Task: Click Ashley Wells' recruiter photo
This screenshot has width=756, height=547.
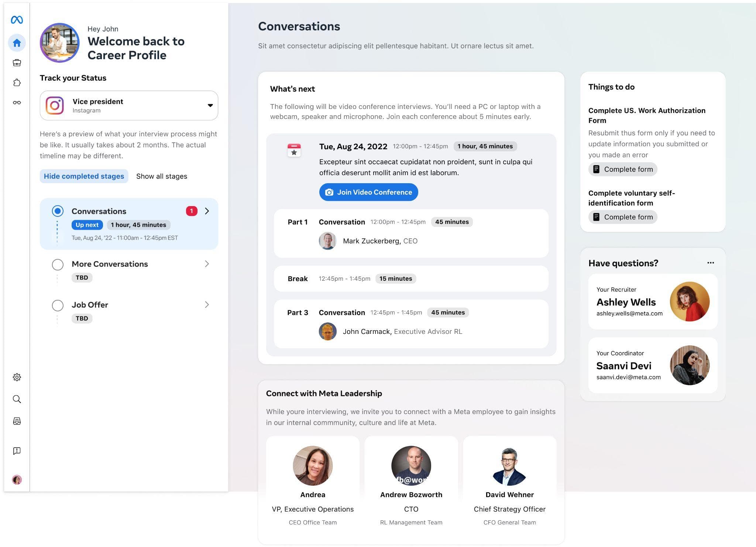Action: [690, 301]
